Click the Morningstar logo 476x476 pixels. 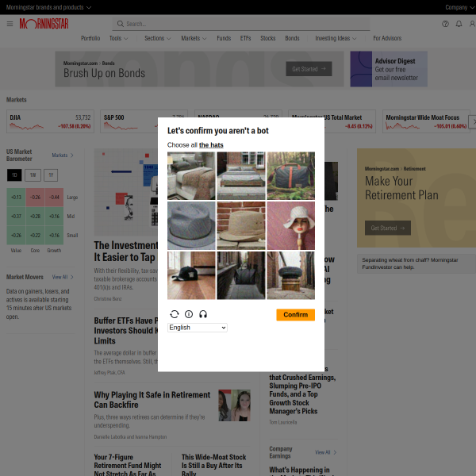tap(44, 24)
